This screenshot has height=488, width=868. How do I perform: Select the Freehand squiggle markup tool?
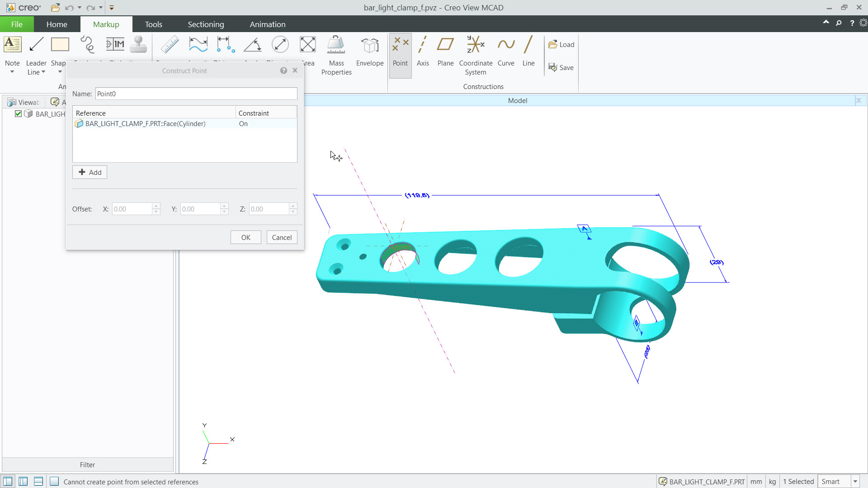coord(87,45)
